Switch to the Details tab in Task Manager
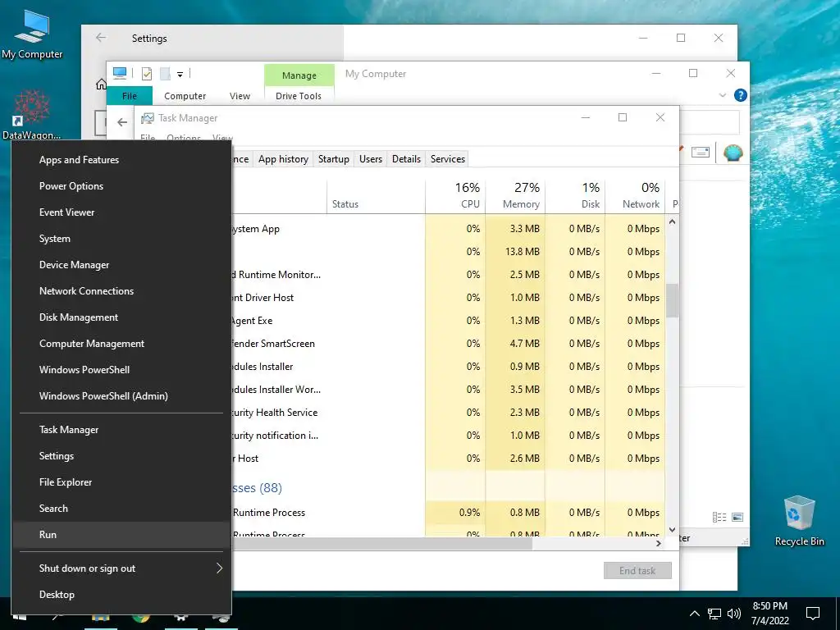840x630 pixels. tap(406, 159)
